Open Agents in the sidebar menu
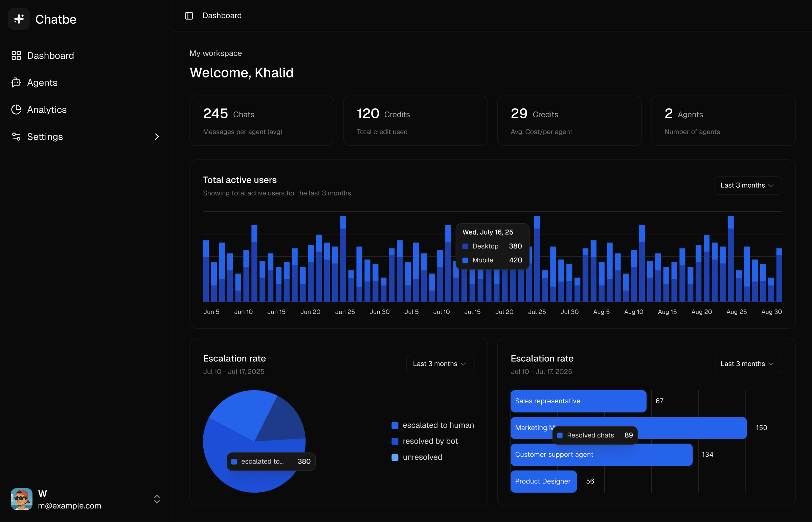The width and height of the screenshot is (812, 522). (x=86, y=82)
